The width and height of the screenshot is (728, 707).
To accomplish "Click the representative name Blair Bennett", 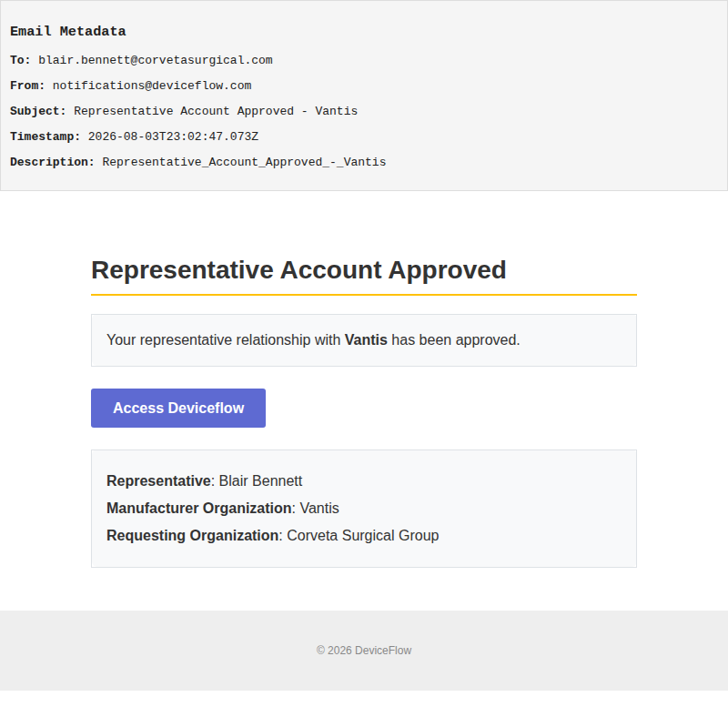I will [x=260, y=481].
